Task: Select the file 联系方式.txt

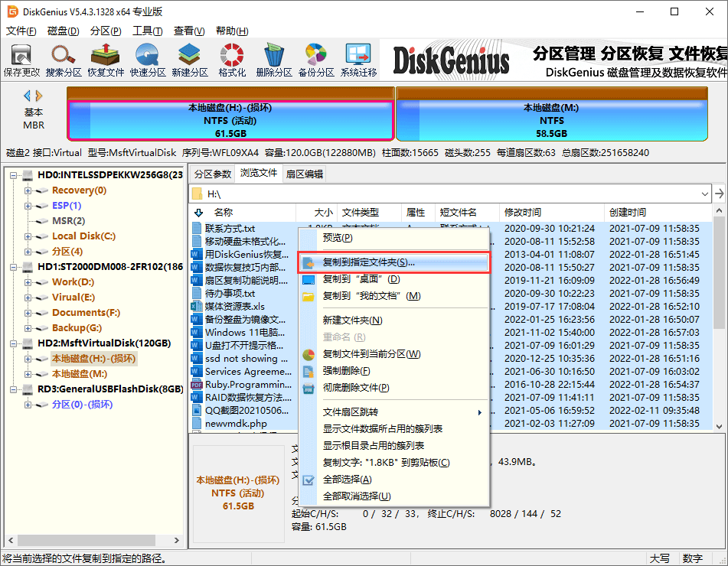Action: [230, 229]
